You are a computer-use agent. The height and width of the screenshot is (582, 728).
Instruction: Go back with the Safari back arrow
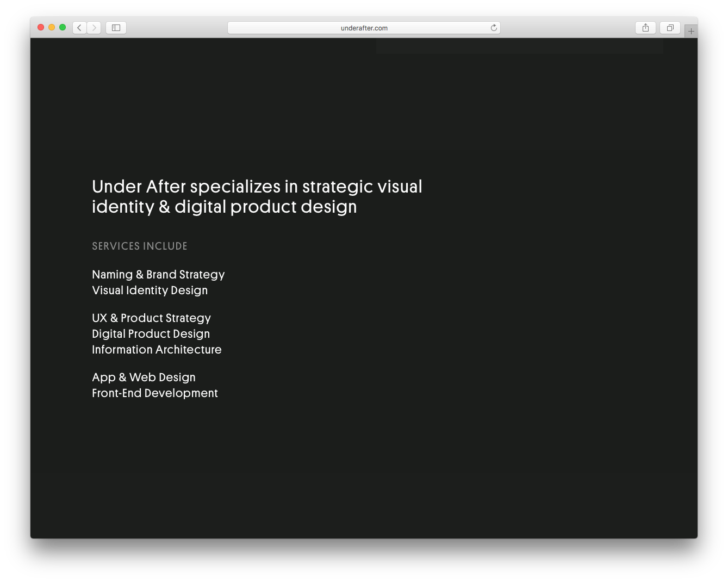tap(79, 28)
